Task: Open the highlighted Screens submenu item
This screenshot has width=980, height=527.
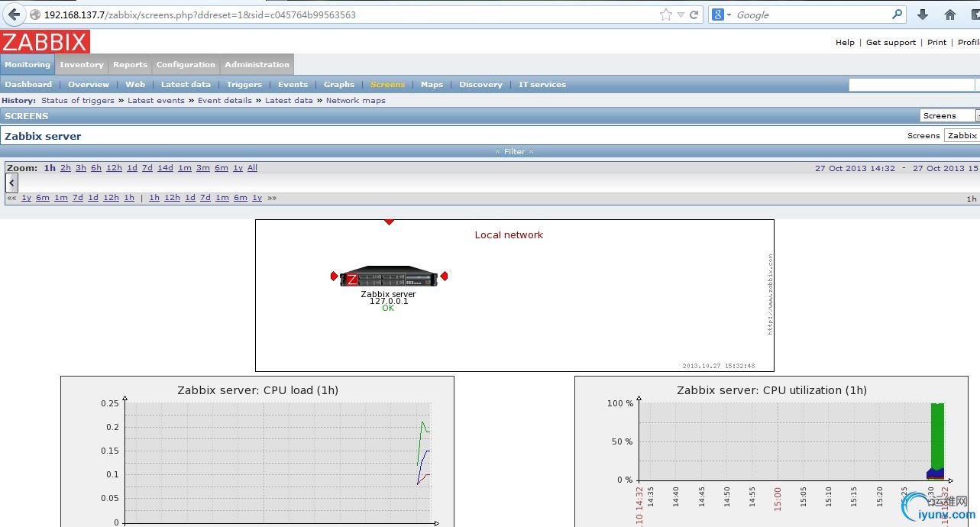Action: pyautogui.click(x=388, y=85)
